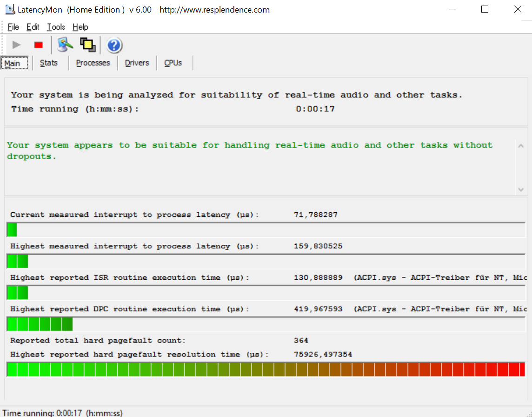Select the Main tab
The height and width of the screenshot is (417, 532).
[13, 63]
